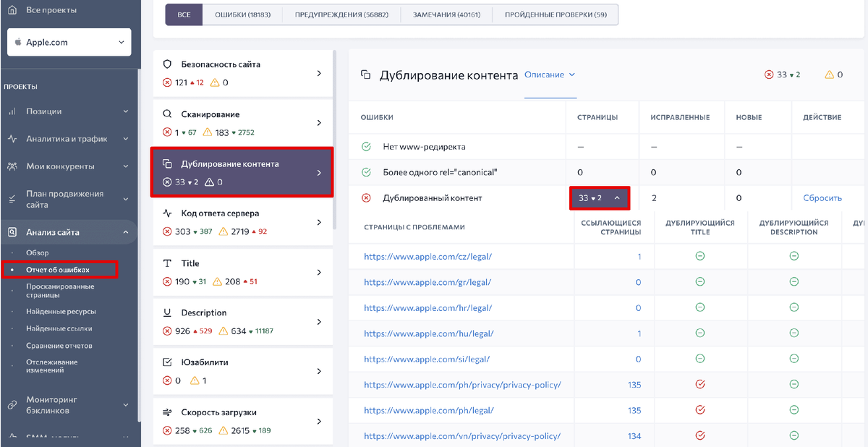Screen dimensions: 868x447
Task: Expand the Позиции sidebar section
Action: (x=126, y=111)
